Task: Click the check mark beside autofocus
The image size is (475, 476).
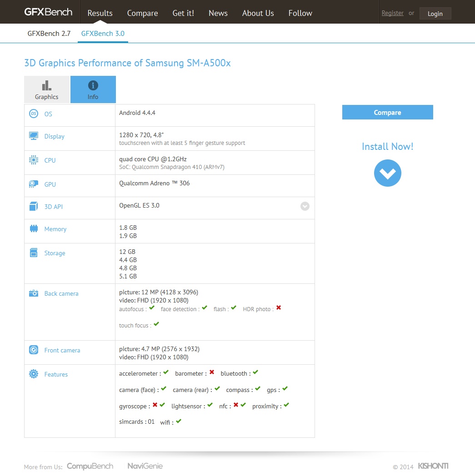Action: click(x=152, y=308)
